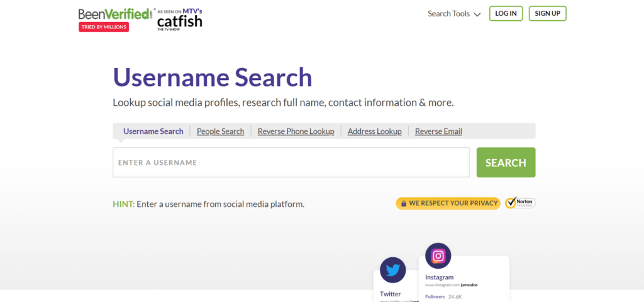Click the Followers 24.6K text
This screenshot has height=302, width=644.
click(443, 296)
